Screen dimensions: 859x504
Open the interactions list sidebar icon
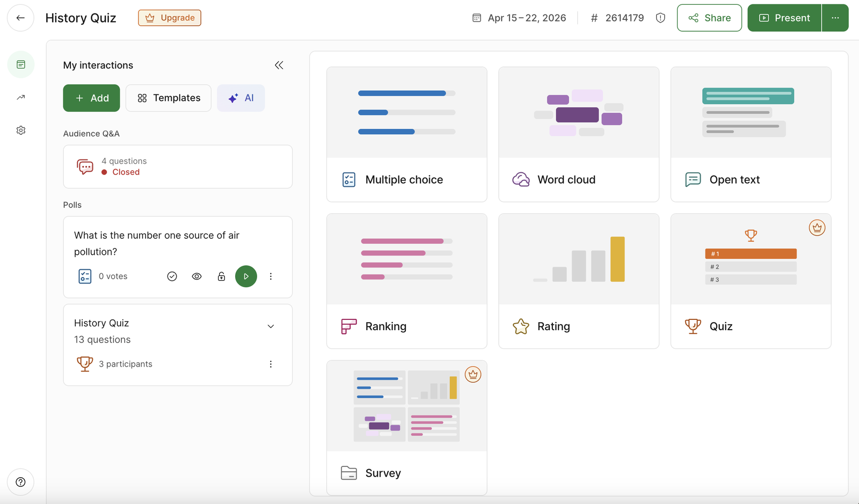pyautogui.click(x=21, y=64)
